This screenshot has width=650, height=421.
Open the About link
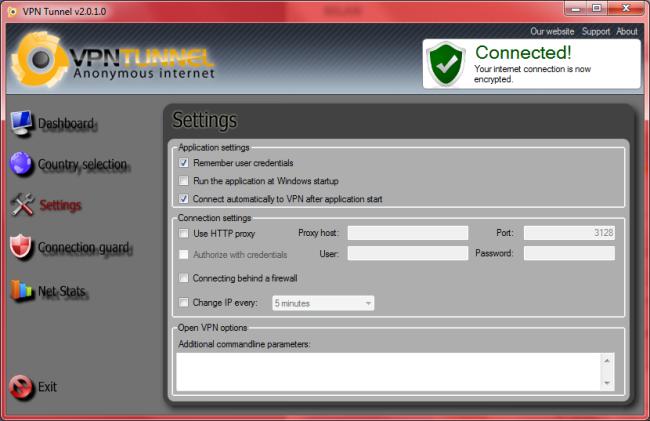pos(627,31)
